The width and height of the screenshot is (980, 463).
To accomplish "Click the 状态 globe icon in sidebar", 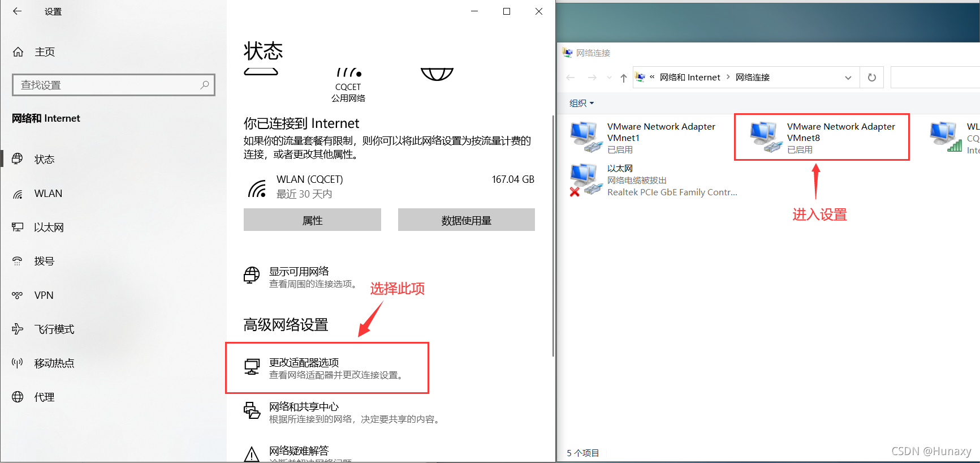I will point(18,159).
